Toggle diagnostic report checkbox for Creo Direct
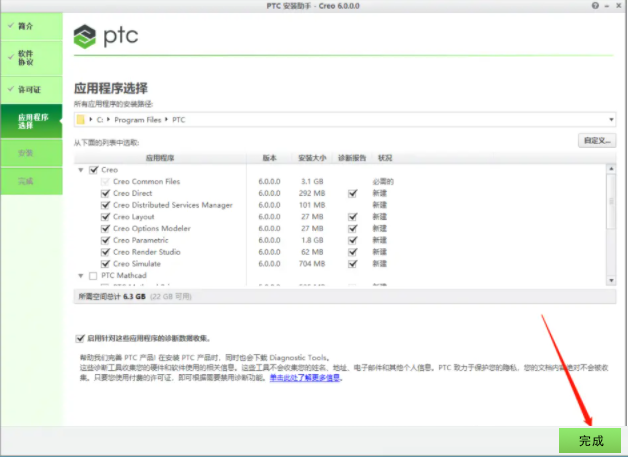The width and height of the screenshot is (628, 459). [x=352, y=193]
